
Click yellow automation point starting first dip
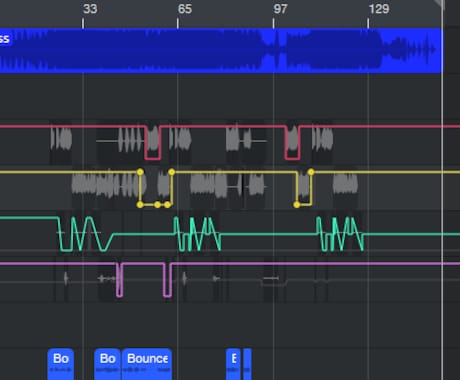(x=140, y=172)
